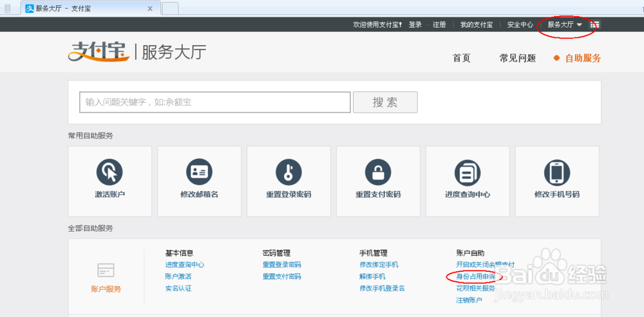Open the 进度查询中心 link under 基本信息
The height and width of the screenshot is (317, 644).
[x=185, y=265]
